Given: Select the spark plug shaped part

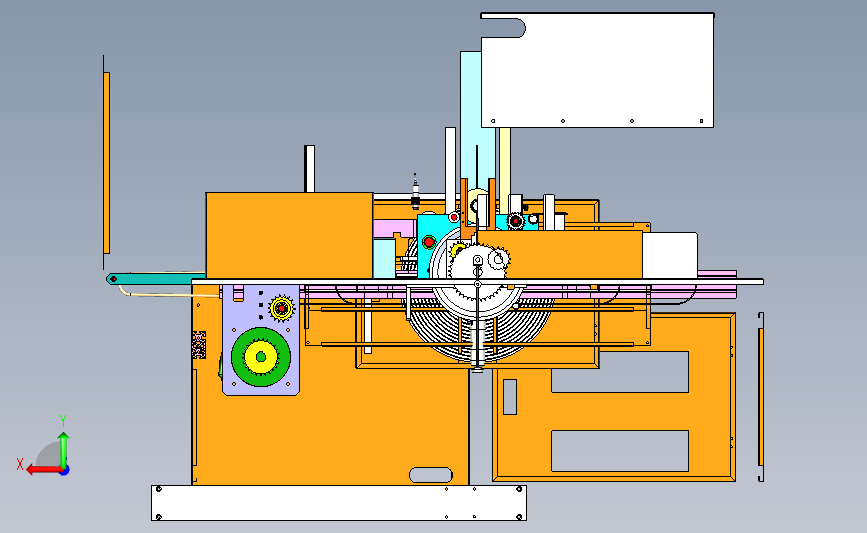Looking at the screenshot, I should (x=415, y=191).
